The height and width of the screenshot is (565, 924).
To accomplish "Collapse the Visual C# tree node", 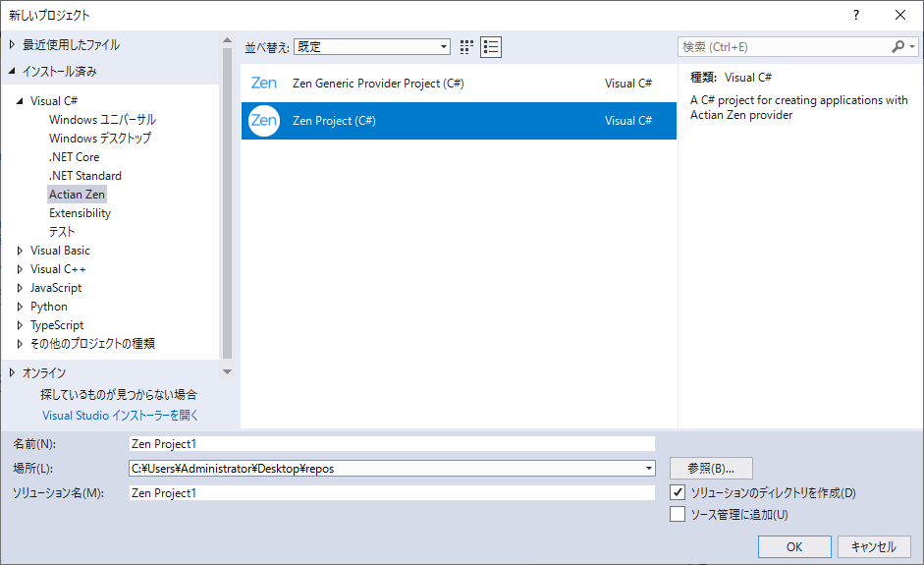I will [21, 101].
